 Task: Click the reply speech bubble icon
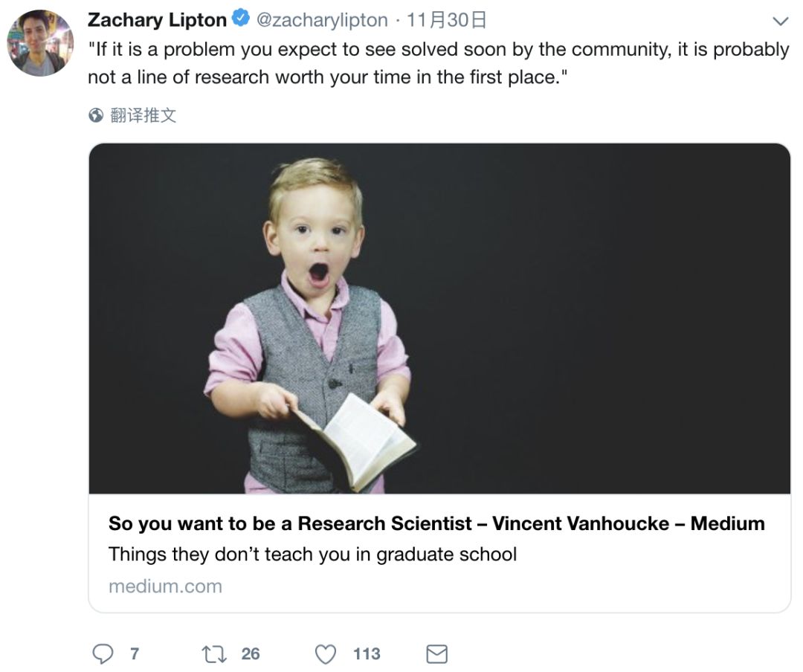click(x=103, y=653)
